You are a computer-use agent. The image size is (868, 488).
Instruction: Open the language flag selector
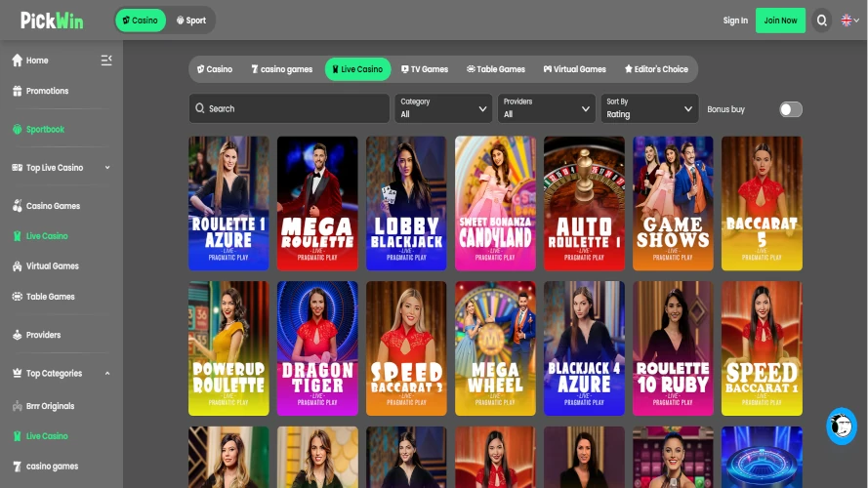849,20
